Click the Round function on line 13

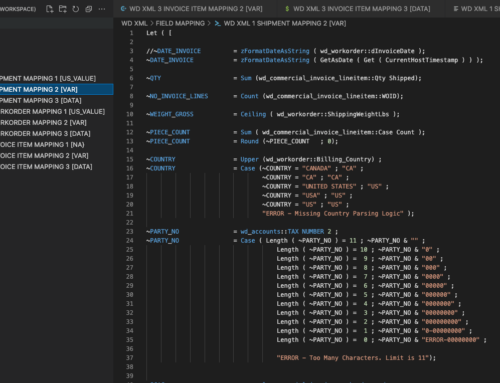[249, 141]
